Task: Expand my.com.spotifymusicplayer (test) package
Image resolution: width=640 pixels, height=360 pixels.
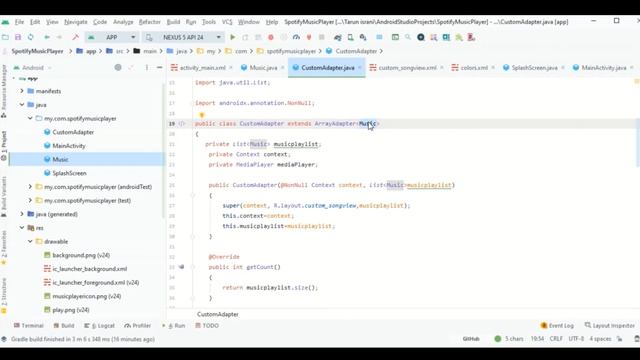Action: point(30,200)
